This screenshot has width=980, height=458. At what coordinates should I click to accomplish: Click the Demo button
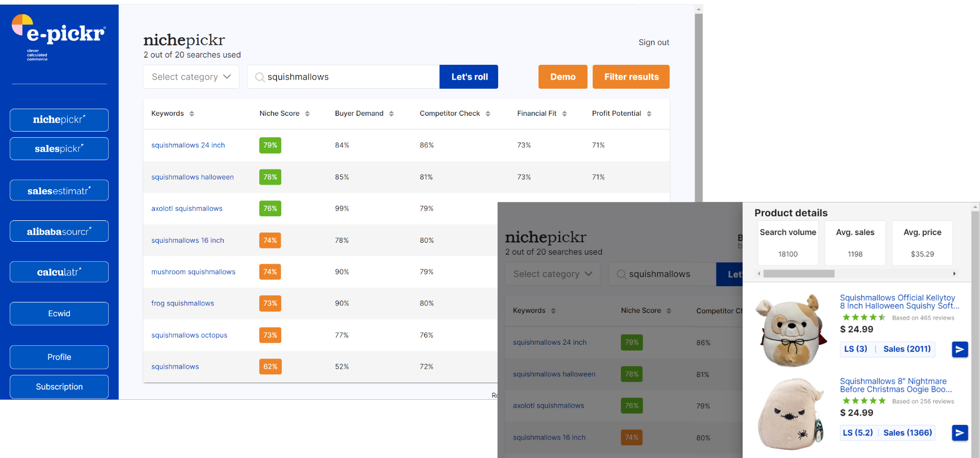(563, 77)
